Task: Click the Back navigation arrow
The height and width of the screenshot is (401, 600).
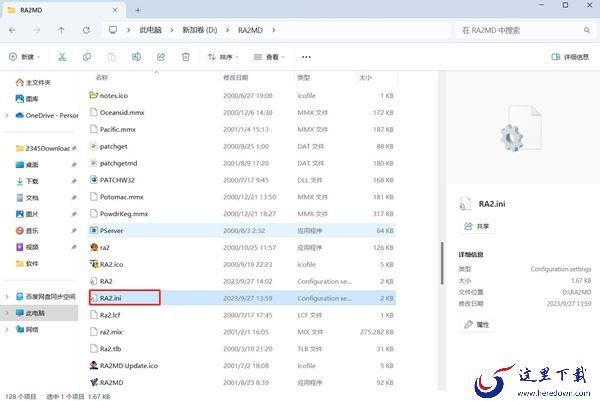Action: (x=12, y=30)
